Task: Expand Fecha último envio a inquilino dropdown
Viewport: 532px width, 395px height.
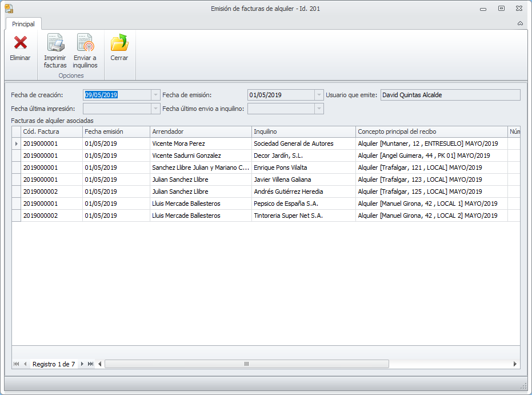Action: [x=319, y=109]
